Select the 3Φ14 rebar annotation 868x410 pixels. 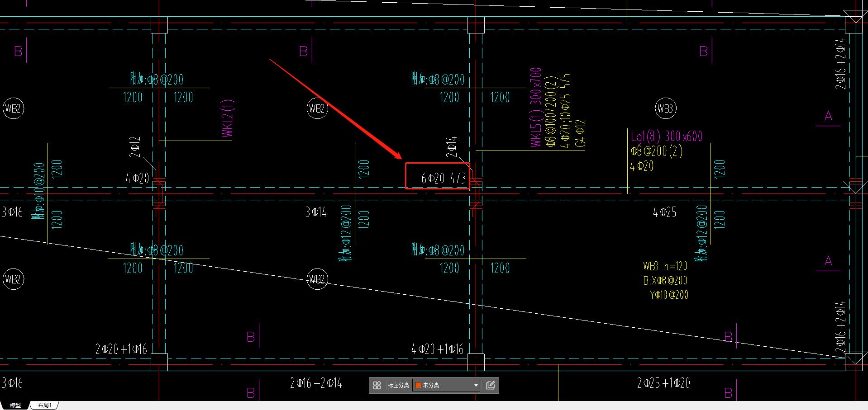[x=316, y=212]
